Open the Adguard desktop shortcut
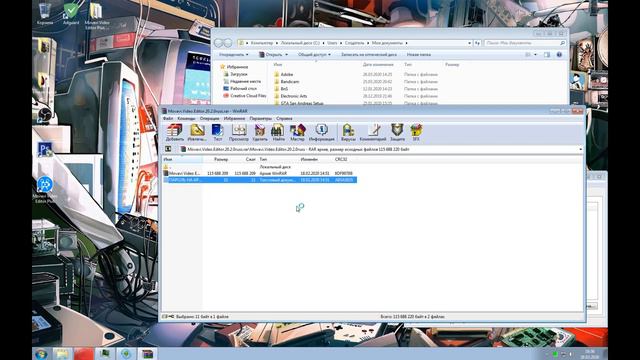The height and width of the screenshot is (360, 640). point(71,13)
